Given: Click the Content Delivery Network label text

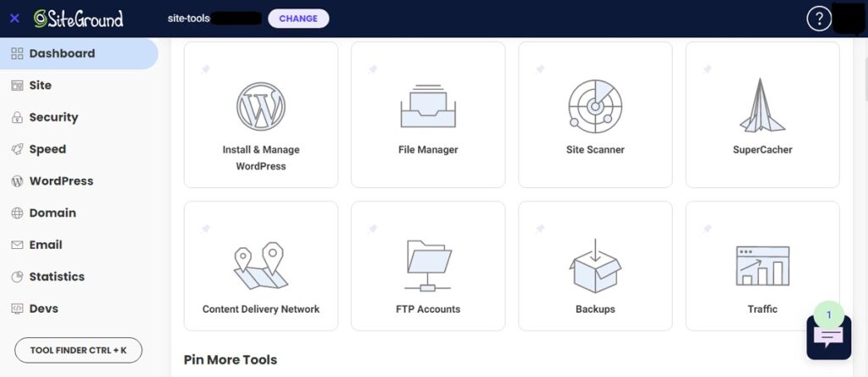Looking at the screenshot, I should pyautogui.click(x=261, y=309).
